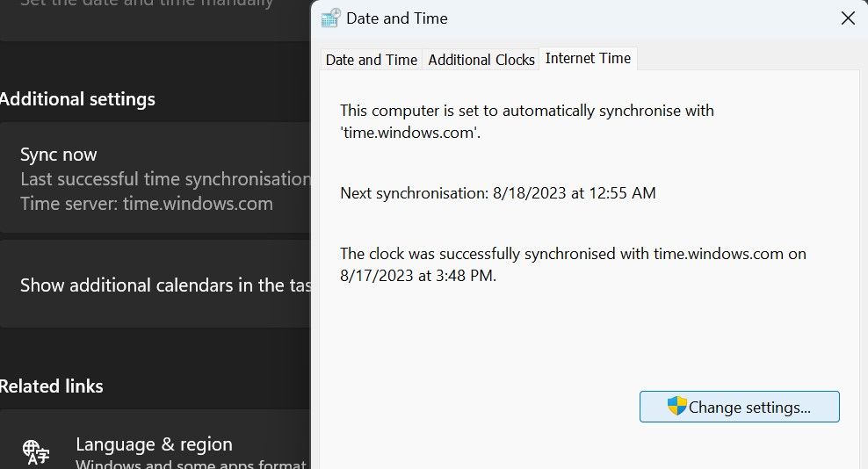The image size is (868, 469).
Task: Click the Related links heading
Action: [52, 386]
